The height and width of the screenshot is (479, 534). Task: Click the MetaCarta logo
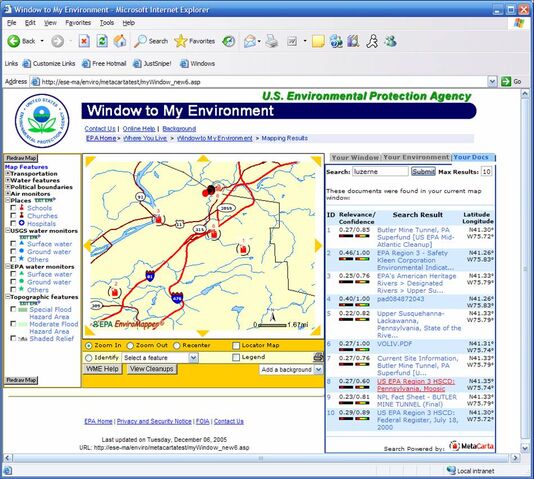coord(472,446)
